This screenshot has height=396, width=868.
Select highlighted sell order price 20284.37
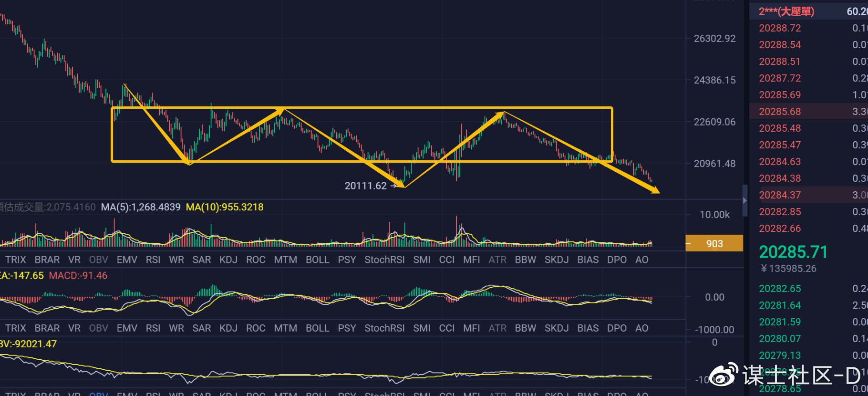coord(780,195)
